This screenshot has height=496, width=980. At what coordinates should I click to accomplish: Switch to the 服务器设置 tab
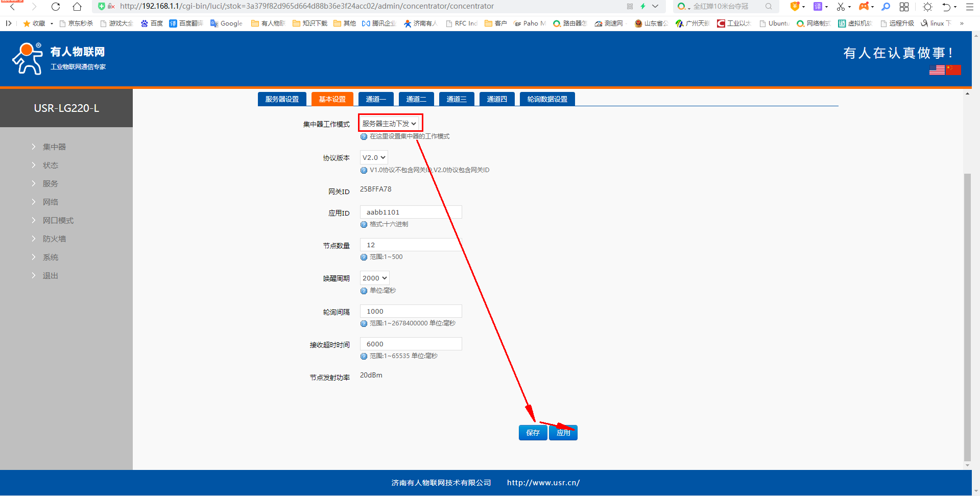pos(282,99)
